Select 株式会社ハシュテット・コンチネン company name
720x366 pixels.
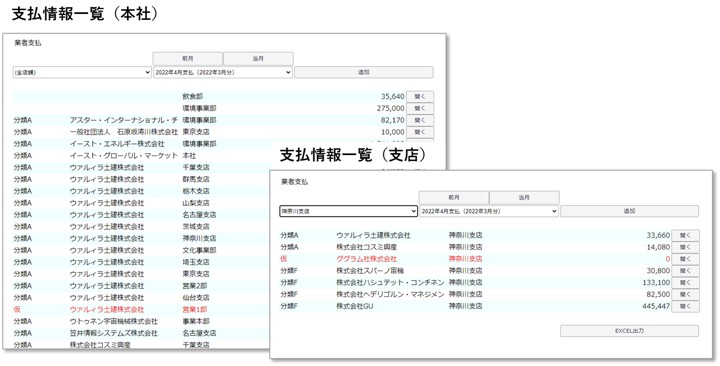tap(390, 283)
